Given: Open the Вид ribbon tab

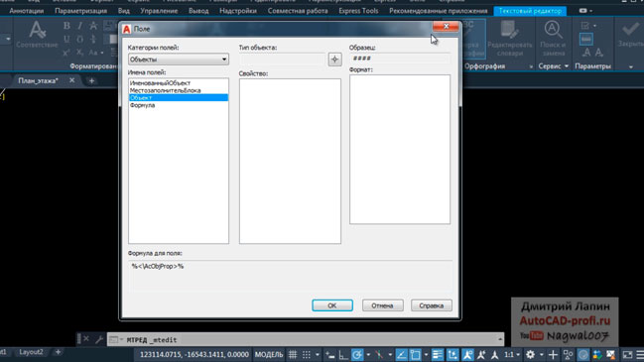Looking at the screenshot, I should click(124, 11).
